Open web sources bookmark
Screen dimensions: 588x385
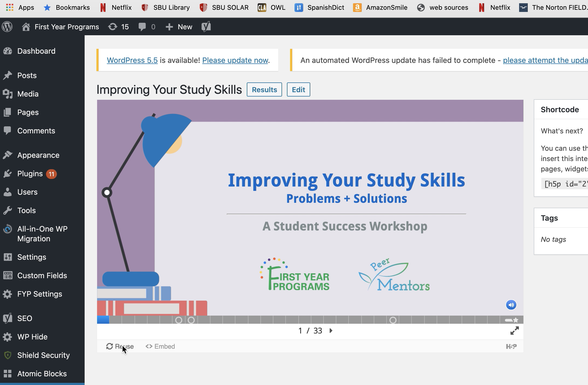pyautogui.click(x=443, y=7)
